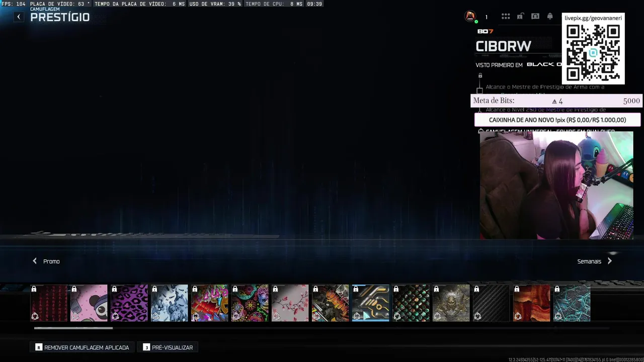The height and width of the screenshot is (362, 644).
Task: Select the blue-grey camouflage camo
Action: pos(170,303)
